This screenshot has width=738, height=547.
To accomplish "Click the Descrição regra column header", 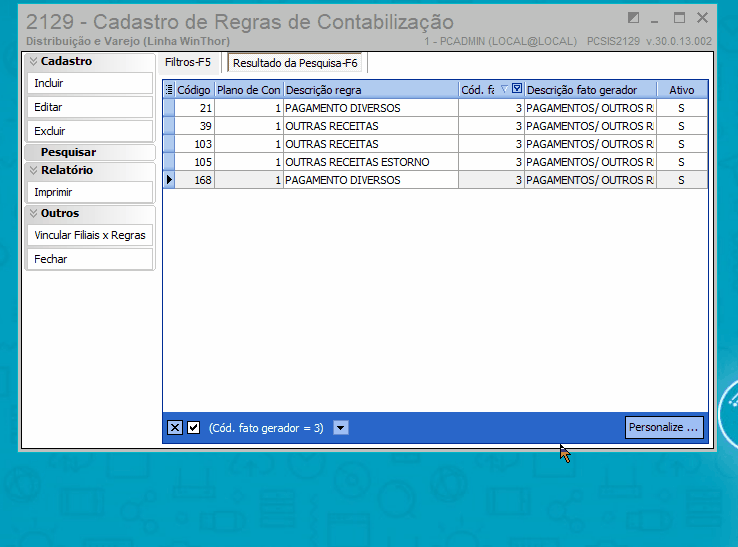I will coord(371,90).
